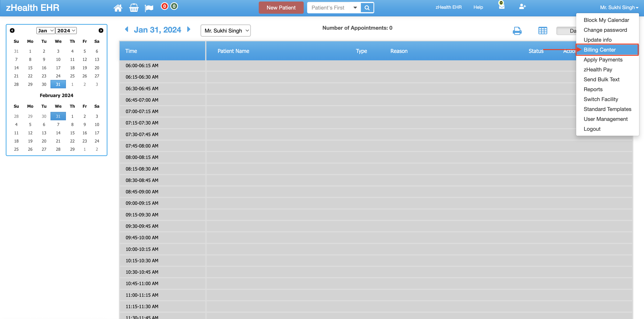Print the schedule with the printer icon
This screenshot has width=644, height=319.
517,31
